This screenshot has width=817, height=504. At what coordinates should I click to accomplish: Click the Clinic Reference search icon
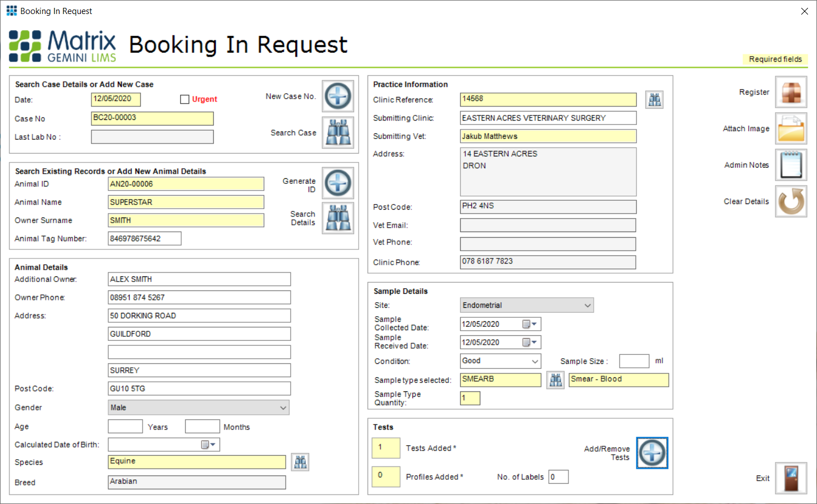tap(654, 99)
